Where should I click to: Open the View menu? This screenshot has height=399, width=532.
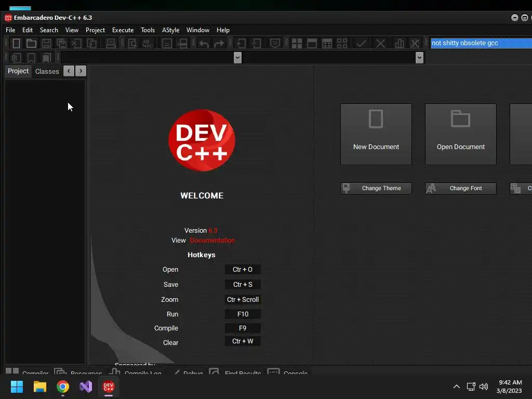pos(72,30)
